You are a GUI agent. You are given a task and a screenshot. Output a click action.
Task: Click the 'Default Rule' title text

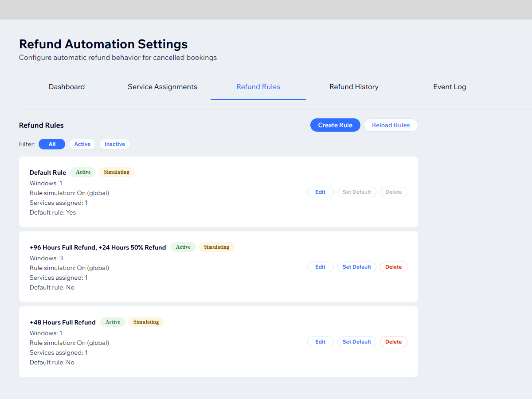coord(48,172)
